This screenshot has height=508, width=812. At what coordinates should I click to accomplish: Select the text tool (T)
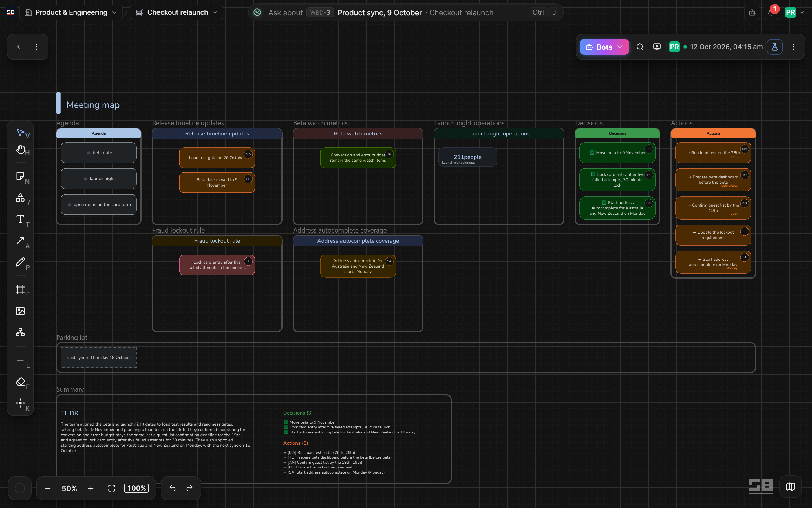coord(21,219)
